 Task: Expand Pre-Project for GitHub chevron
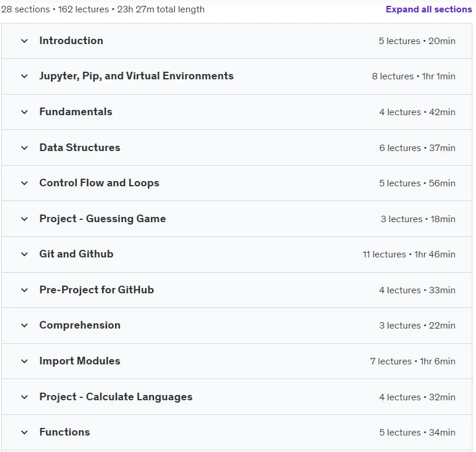pyautogui.click(x=24, y=290)
